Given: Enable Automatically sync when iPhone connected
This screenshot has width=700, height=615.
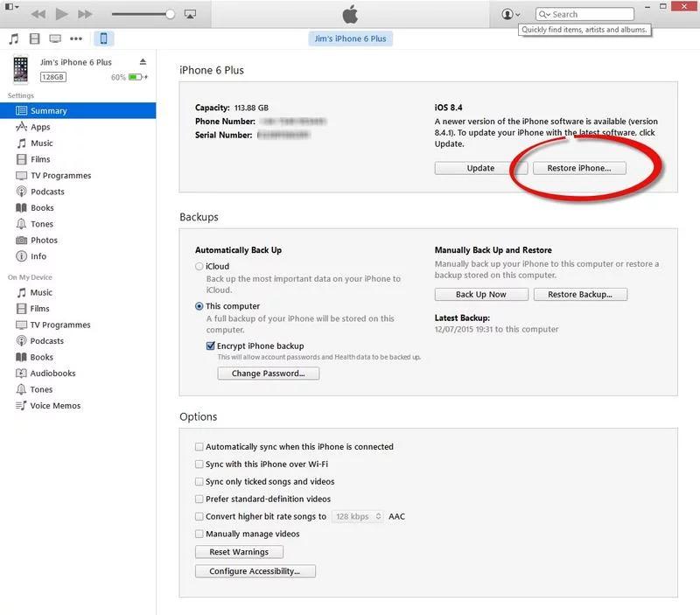Looking at the screenshot, I should (x=199, y=447).
